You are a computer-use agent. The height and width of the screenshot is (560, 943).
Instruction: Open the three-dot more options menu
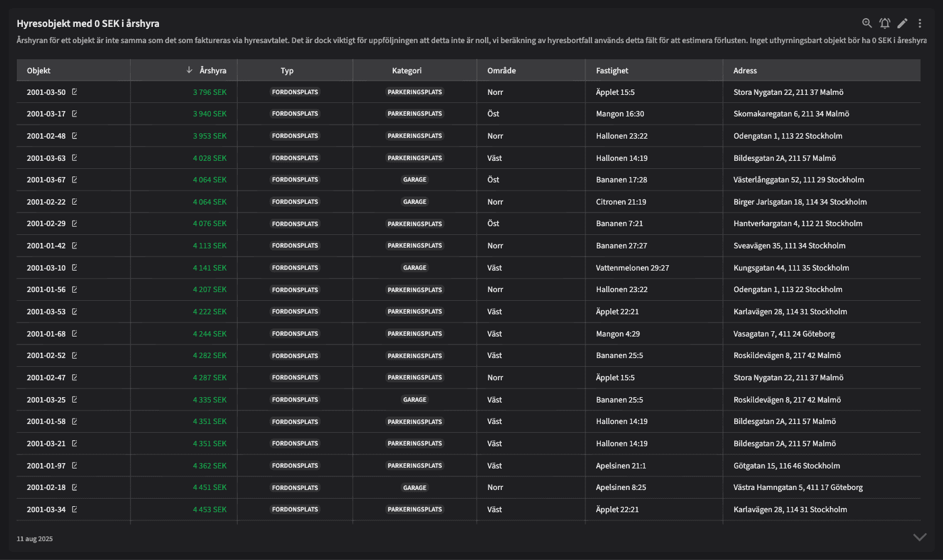[x=920, y=23]
